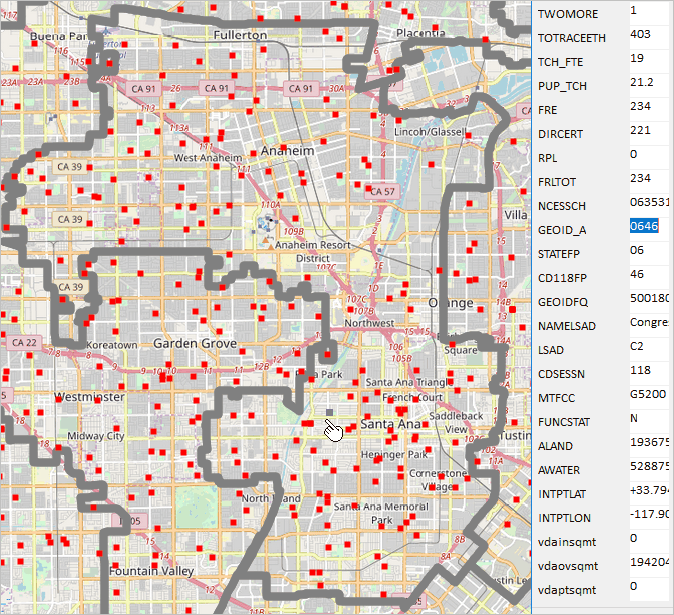Click the CA 22 highway shield

click(25, 343)
